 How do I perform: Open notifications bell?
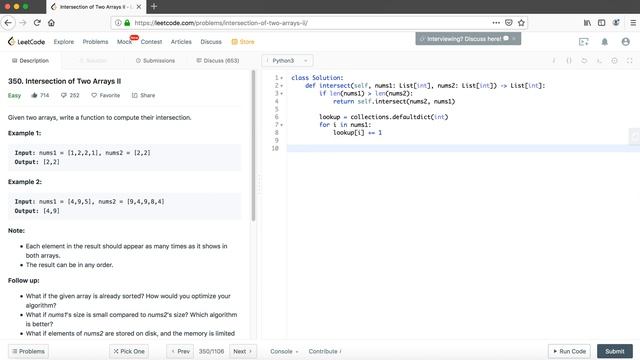tap(604, 42)
